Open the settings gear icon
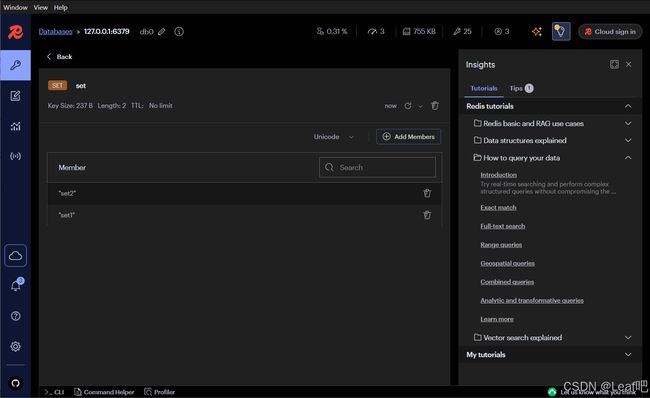The width and height of the screenshot is (650, 398). coord(15,346)
